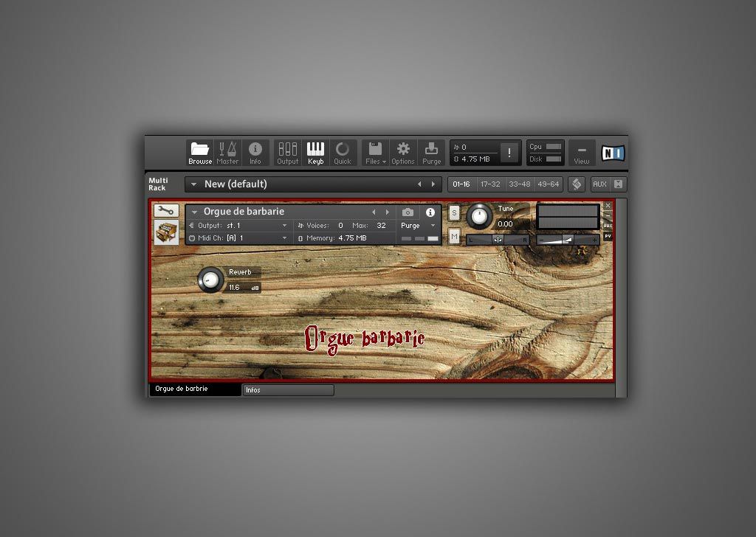
Task: Click the Reverb value 11.6 dB
Action: pos(244,288)
